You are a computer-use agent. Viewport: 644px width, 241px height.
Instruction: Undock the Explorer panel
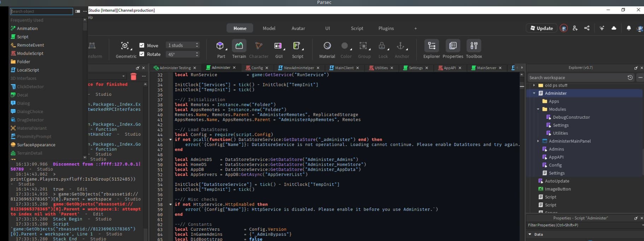click(x=636, y=68)
